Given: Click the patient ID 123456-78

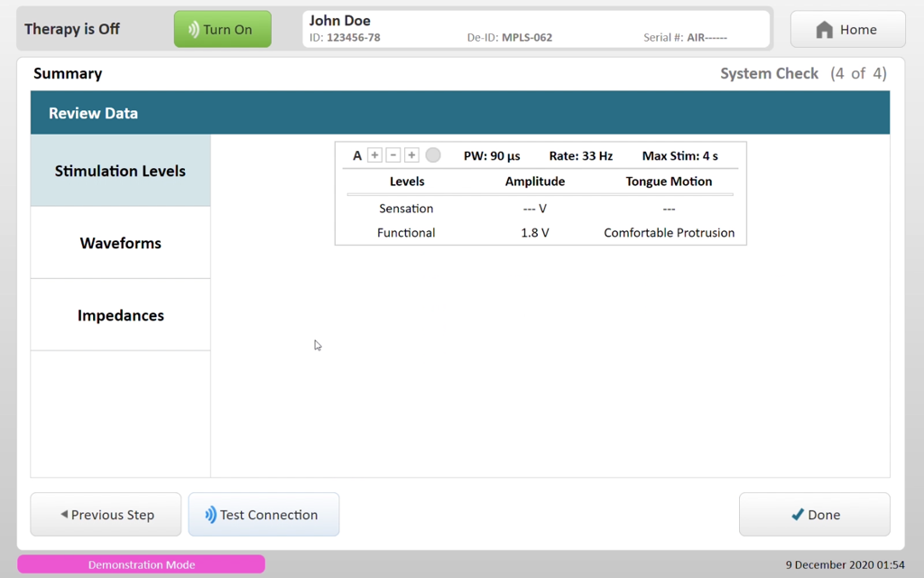Looking at the screenshot, I should (345, 38).
